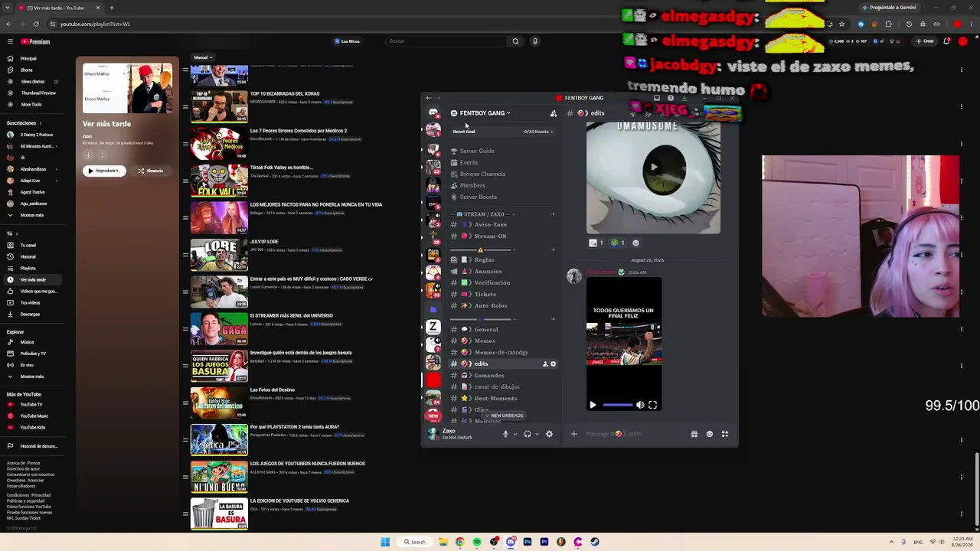Open Discord input device options chevron
Screen dimensions: 980x551
coord(514,434)
